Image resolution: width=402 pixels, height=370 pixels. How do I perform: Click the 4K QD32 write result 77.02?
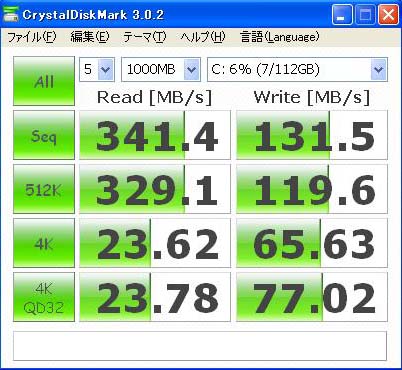tap(312, 297)
